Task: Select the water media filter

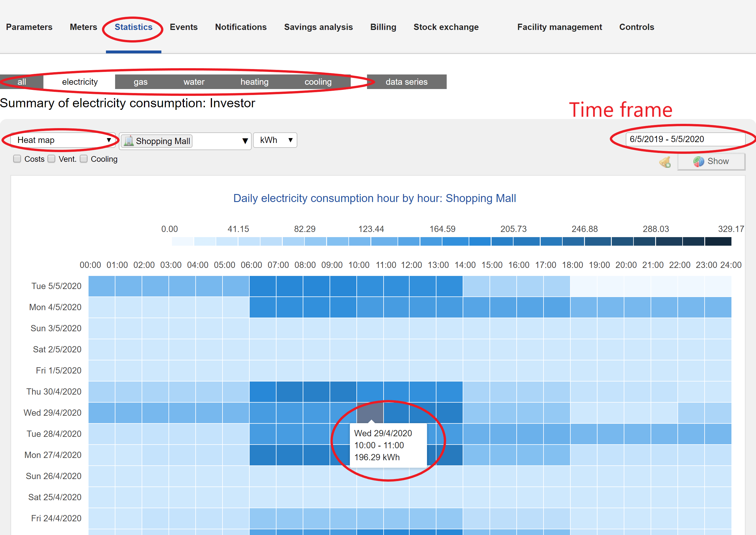Action: (194, 82)
